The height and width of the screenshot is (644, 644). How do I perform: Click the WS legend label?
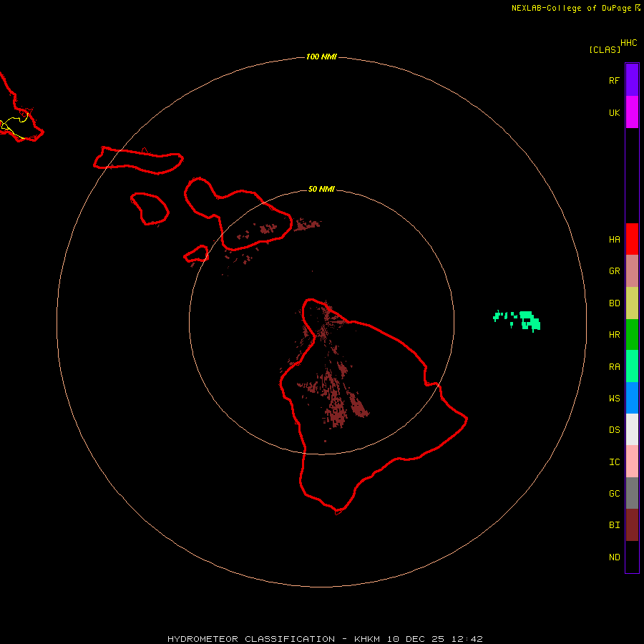pos(614,398)
